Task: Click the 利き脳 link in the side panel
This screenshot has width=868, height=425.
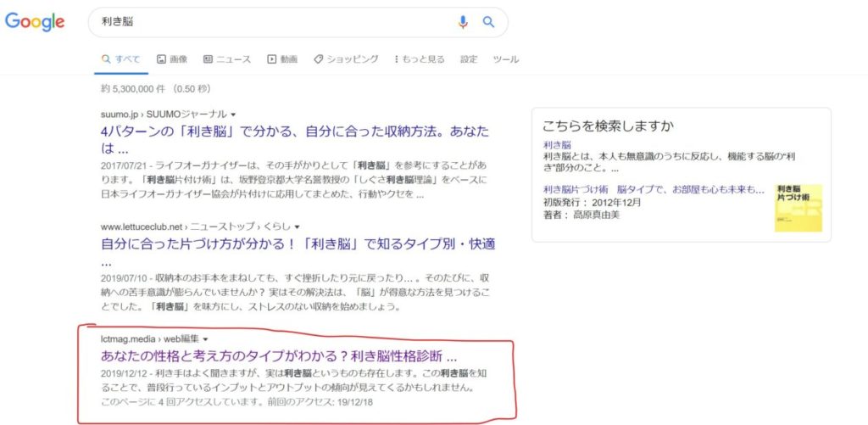Action: point(557,145)
